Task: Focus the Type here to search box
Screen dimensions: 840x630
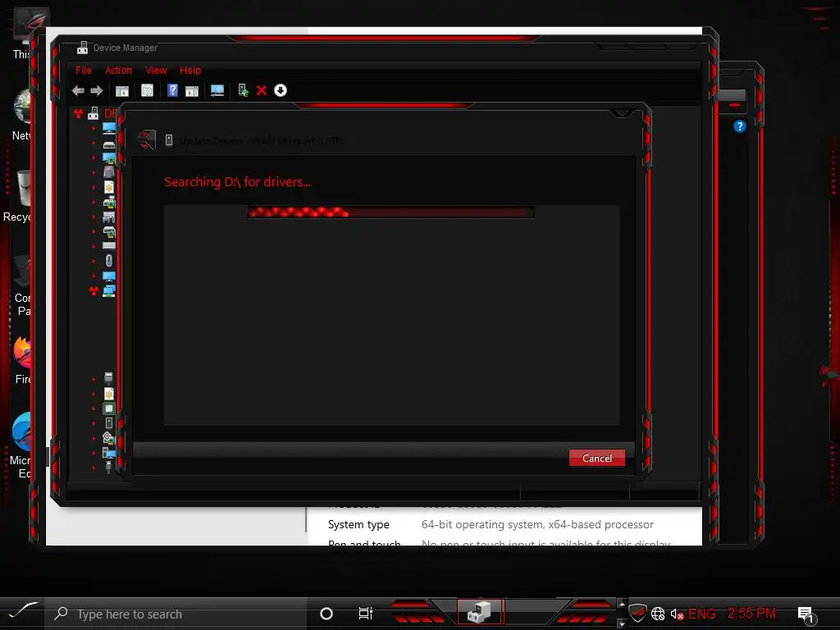Action: point(177,614)
